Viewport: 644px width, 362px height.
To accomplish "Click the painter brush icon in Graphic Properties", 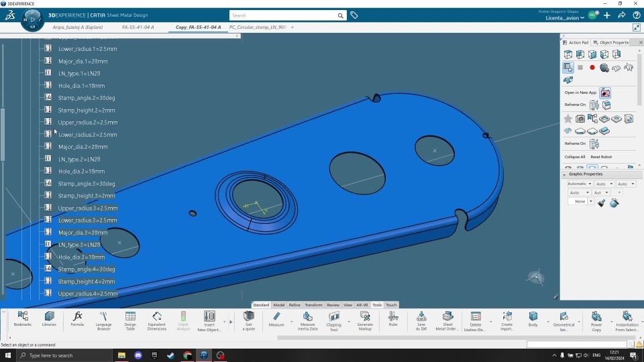I will click(x=601, y=202).
